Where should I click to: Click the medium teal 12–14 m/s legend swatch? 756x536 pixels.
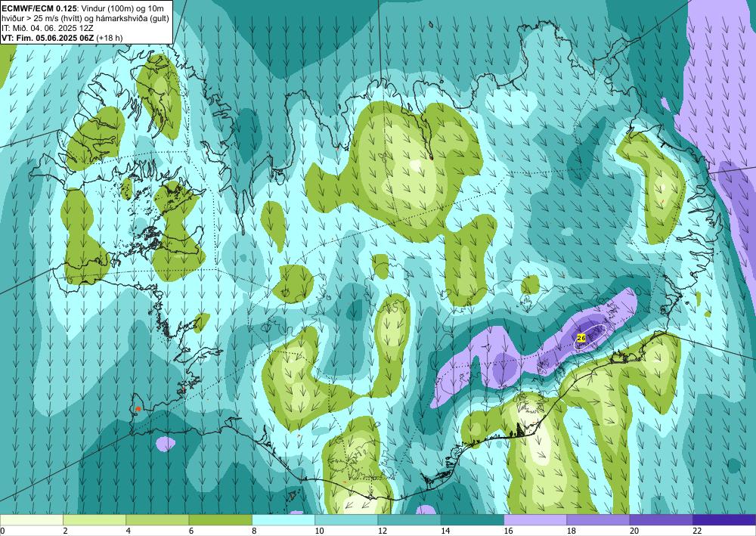[x=409, y=519]
